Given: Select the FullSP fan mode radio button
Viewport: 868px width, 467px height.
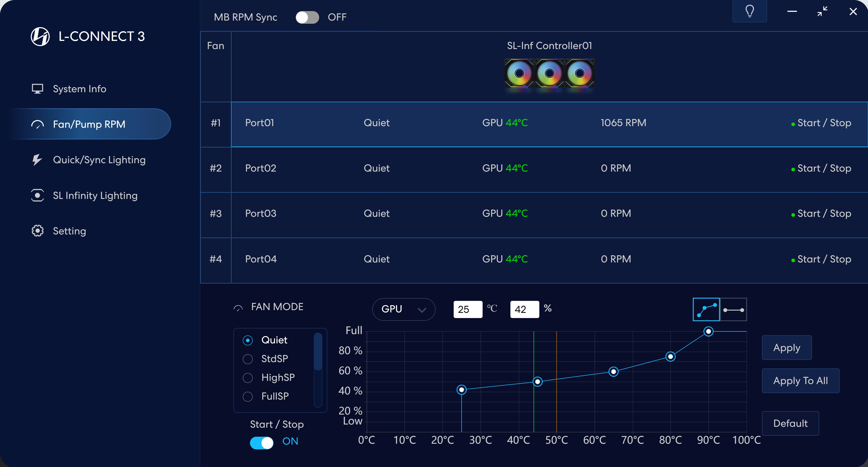Looking at the screenshot, I should 248,396.
